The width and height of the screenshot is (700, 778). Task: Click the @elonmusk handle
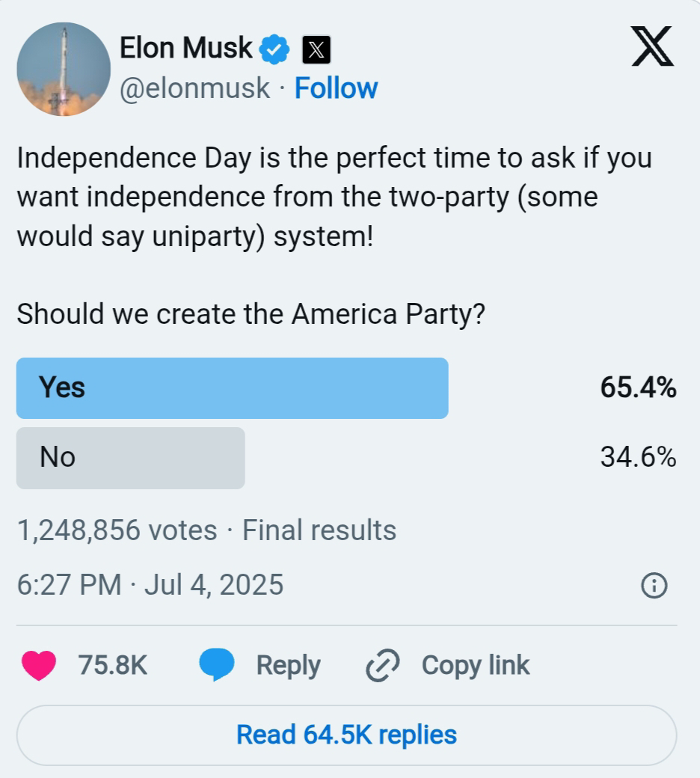click(195, 88)
